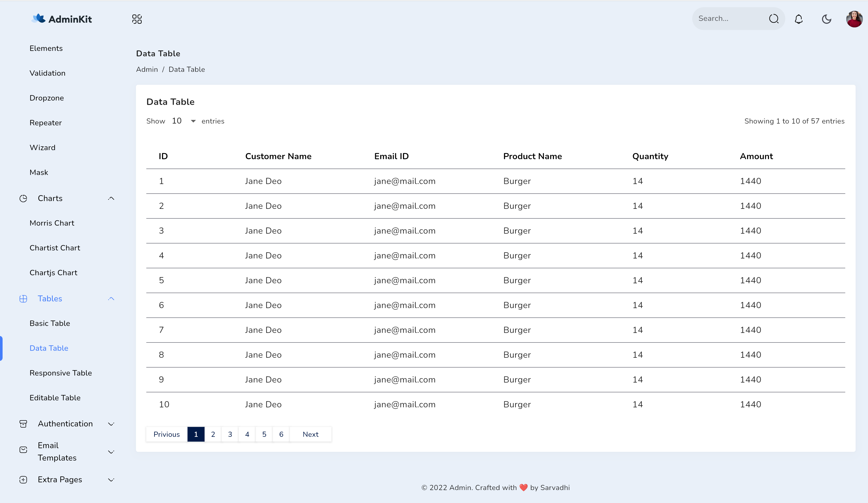
Task: Select the Data Table sidebar item
Action: pyautogui.click(x=49, y=348)
